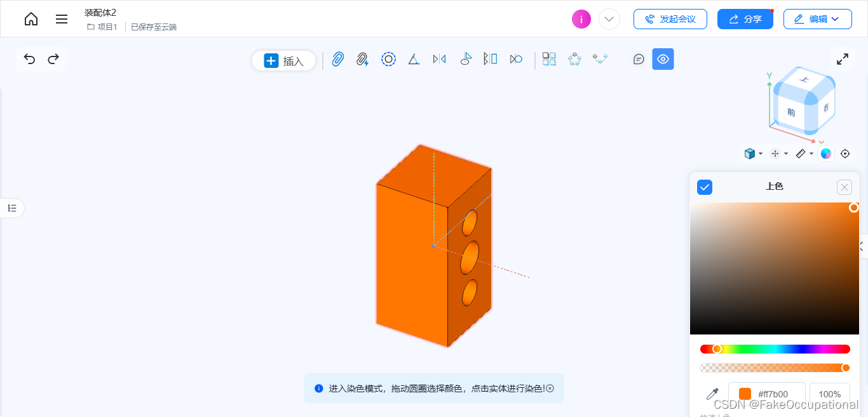
Task: Open the linear pattern squares tool
Action: [549, 59]
